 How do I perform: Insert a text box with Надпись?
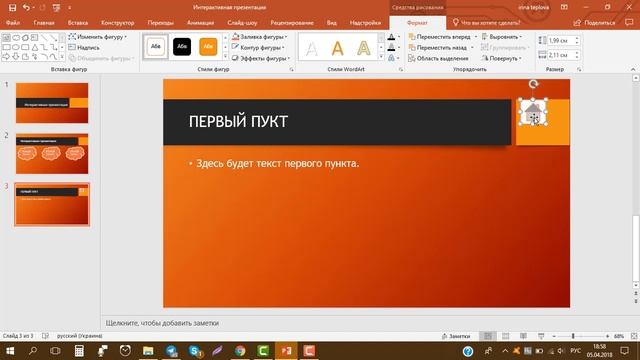pyautogui.click(x=84, y=47)
